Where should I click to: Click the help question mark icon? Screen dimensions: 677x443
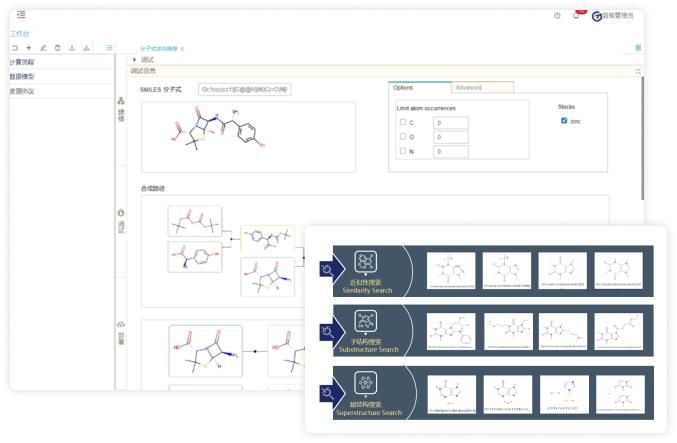tap(557, 16)
